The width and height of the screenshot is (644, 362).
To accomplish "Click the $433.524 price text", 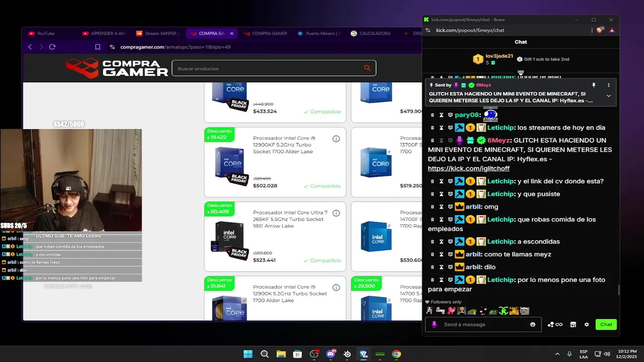I will (265, 111).
